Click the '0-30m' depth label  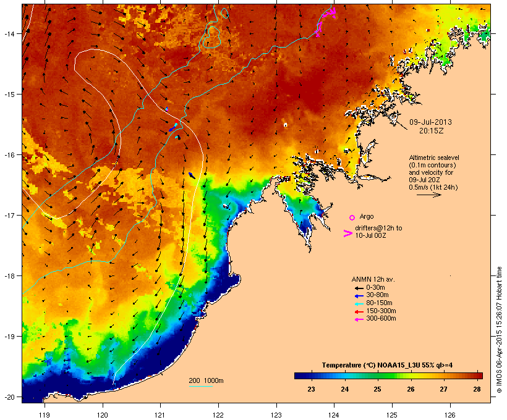[x=375, y=288]
